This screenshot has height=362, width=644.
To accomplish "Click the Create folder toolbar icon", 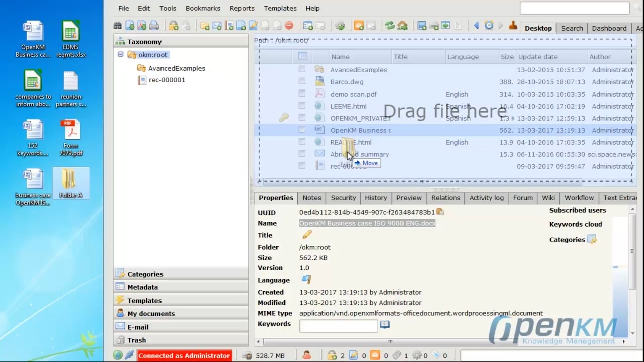I will (205, 25).
